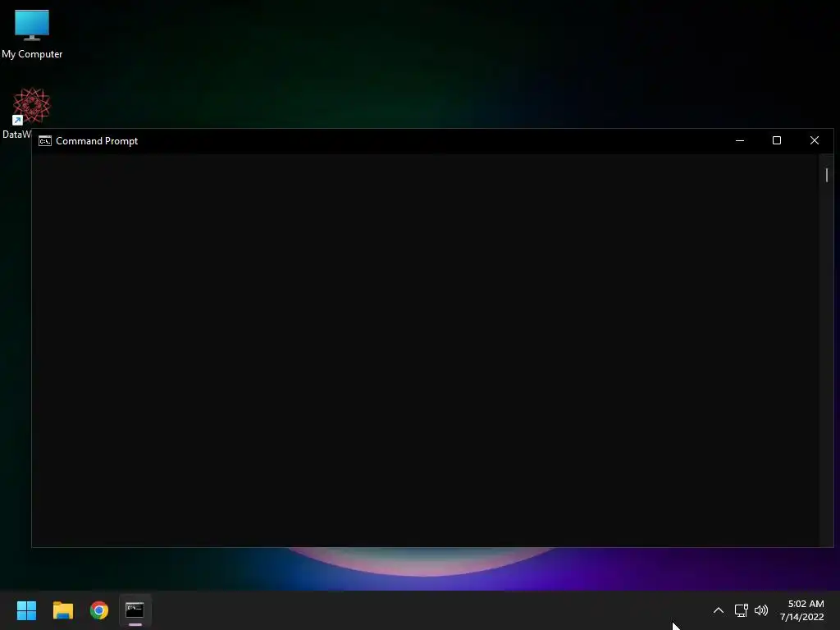Image resolution: width=840 pixels, height=630 pixels.
Task: Click the Command Prompt title text
Action: point(97,141)
